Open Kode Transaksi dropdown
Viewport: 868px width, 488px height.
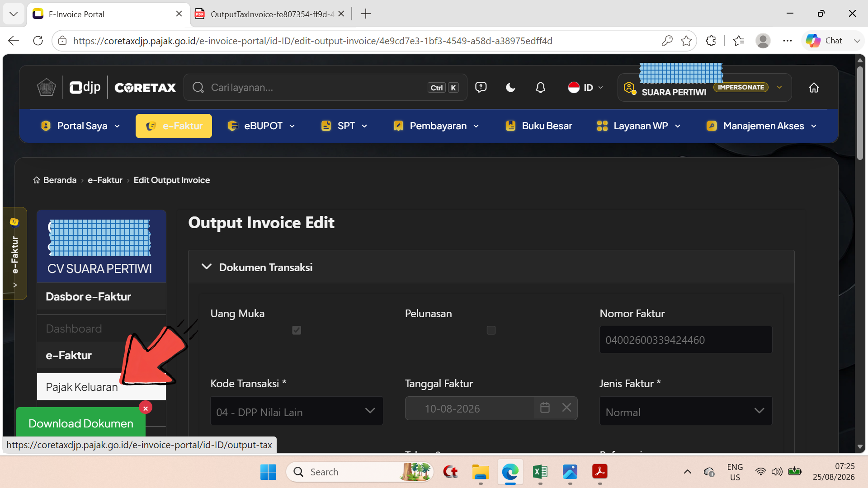pos(297,411)
